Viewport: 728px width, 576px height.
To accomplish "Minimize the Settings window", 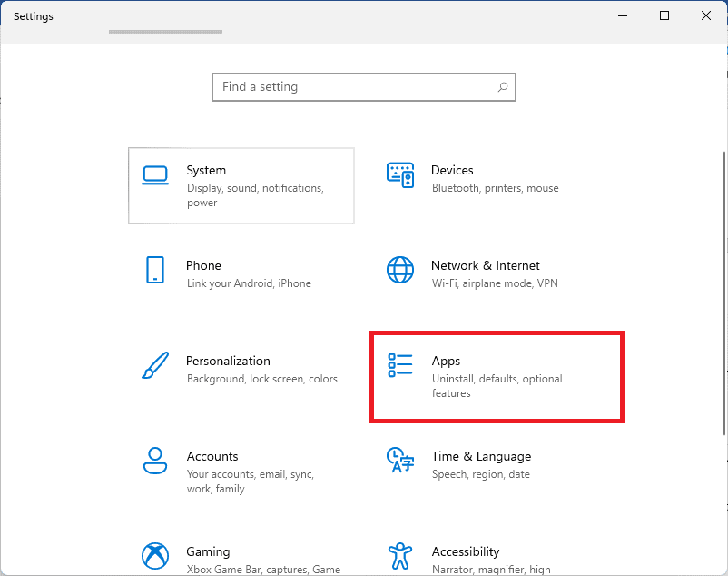I will click(623, 15).
